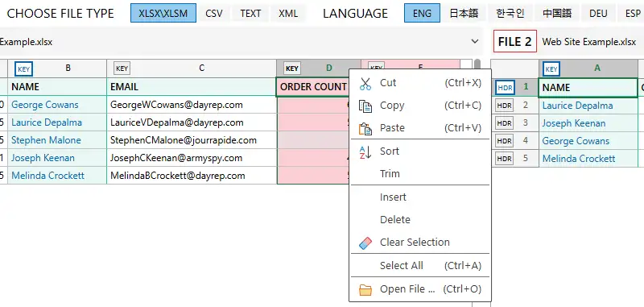Click StephenCMalone@jourrapide.com cell
The image size is (644, 307).
[192, 140]
